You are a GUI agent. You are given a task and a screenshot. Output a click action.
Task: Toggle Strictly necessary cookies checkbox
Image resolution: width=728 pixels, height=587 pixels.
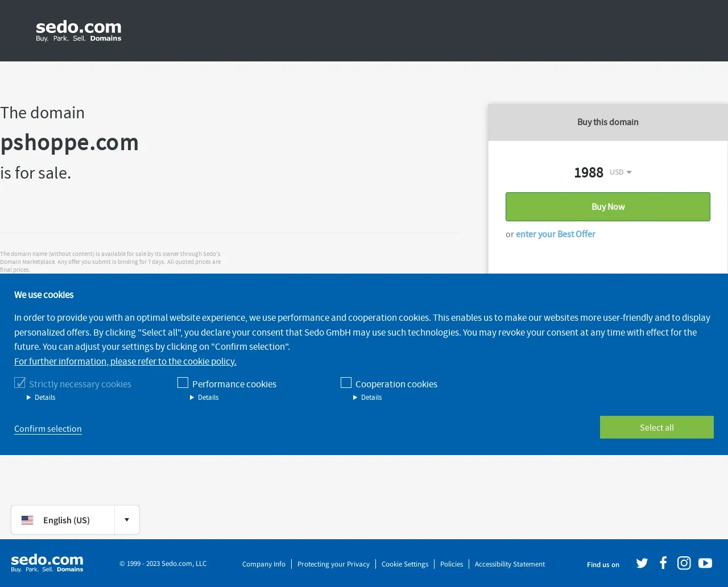point(20,383)
